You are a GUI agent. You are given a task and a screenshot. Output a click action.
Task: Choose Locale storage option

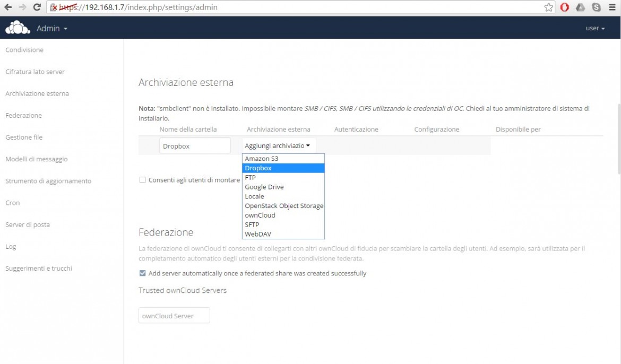coord(283,196)
